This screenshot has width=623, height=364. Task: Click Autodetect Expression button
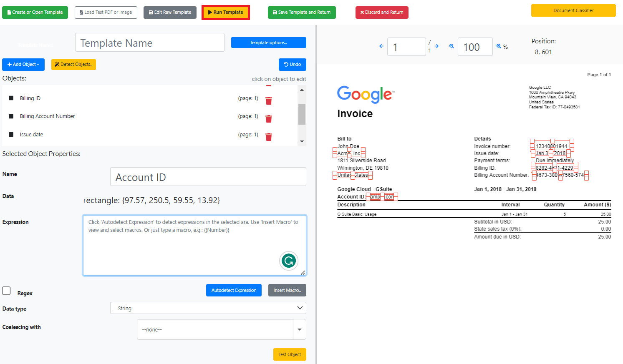tap(234, 290)
